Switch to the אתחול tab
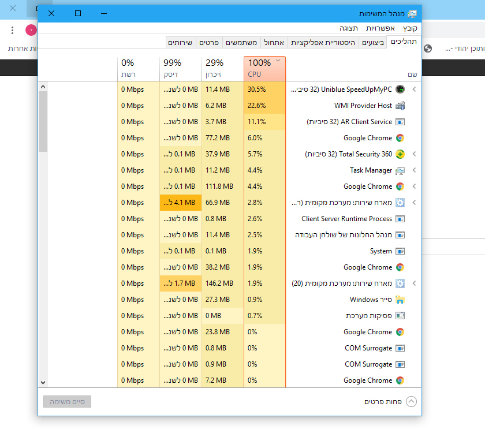 (x=274, y=43)
